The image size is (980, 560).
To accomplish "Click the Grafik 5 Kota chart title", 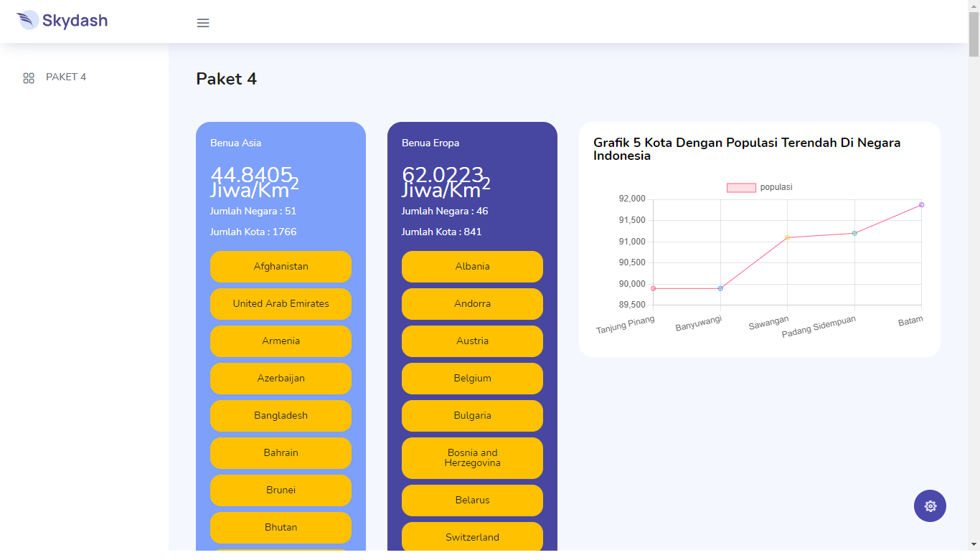I will [x=747, y=149].
